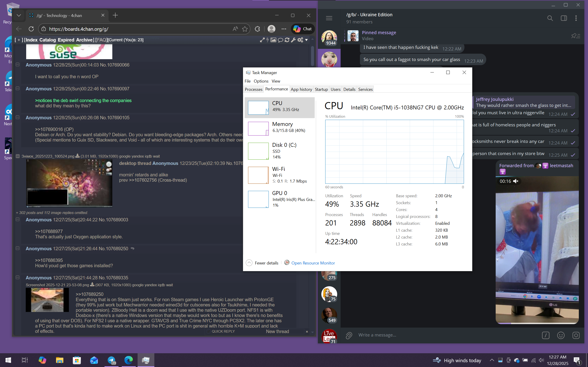Click attach file paperclip icon

[x=349, y=335]
